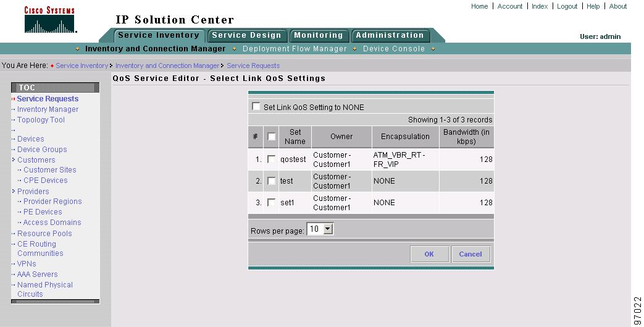The height and width of the screenshot is (327, 644).
Task: Open the Index link
Action: click(x=540, y=6)
